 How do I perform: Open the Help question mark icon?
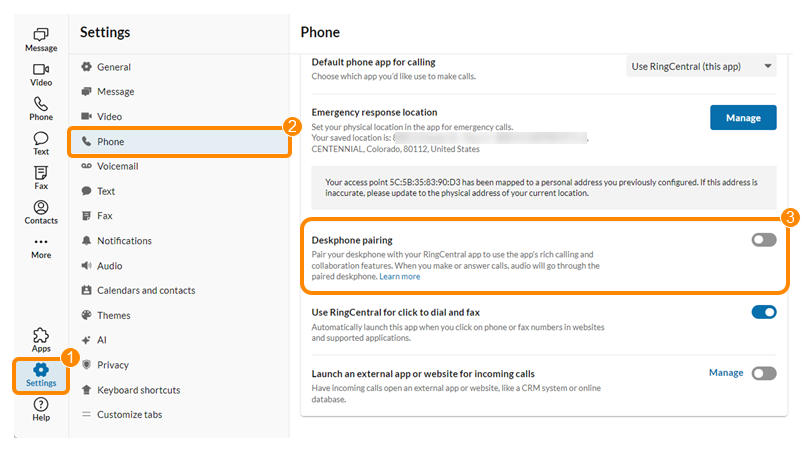(41, 409)
